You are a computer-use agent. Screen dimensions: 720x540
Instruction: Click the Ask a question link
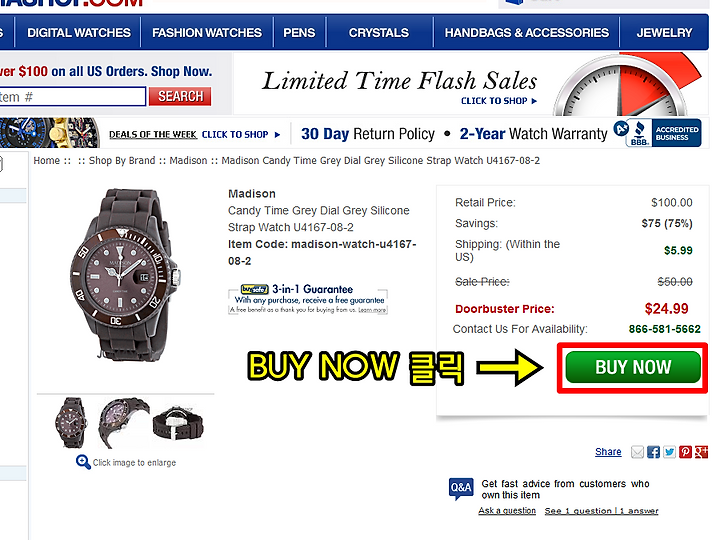(507, 511)
